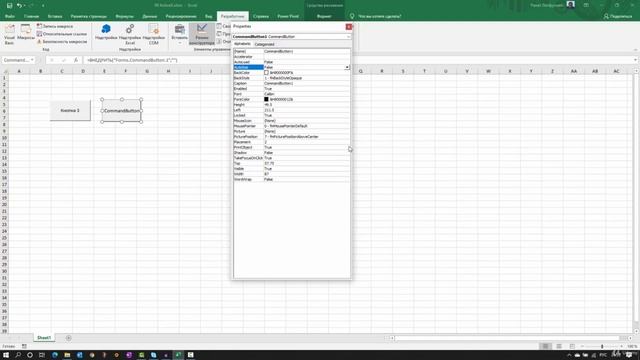
Task: Select the Font property row
Action: click(291, 94)
